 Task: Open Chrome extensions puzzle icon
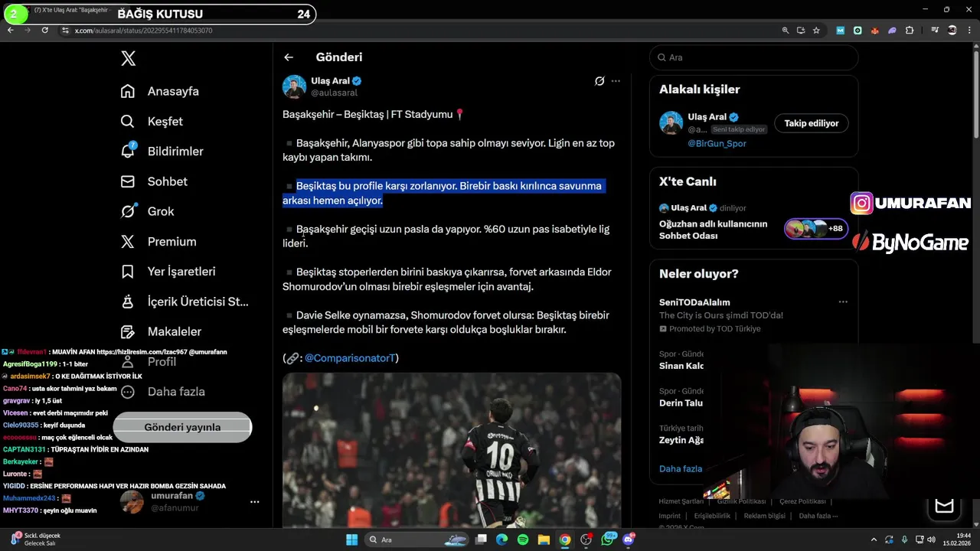(x=910, y=30)
